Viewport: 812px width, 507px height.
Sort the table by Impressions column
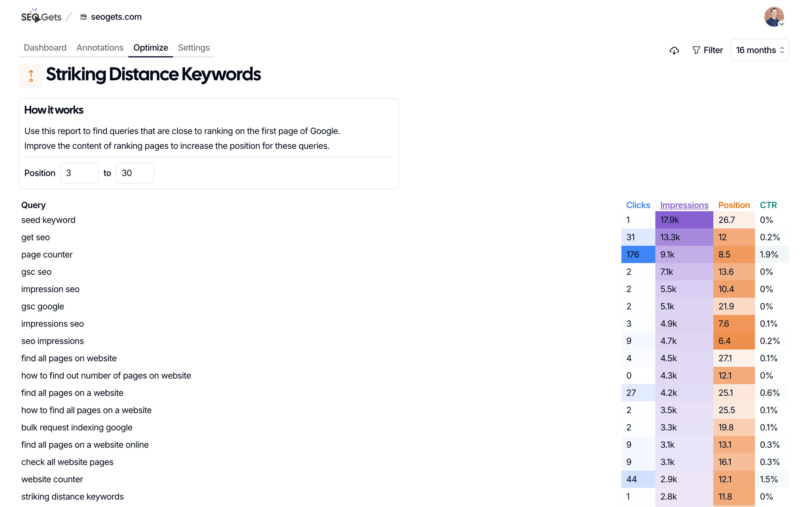click(x=684, y=205)
